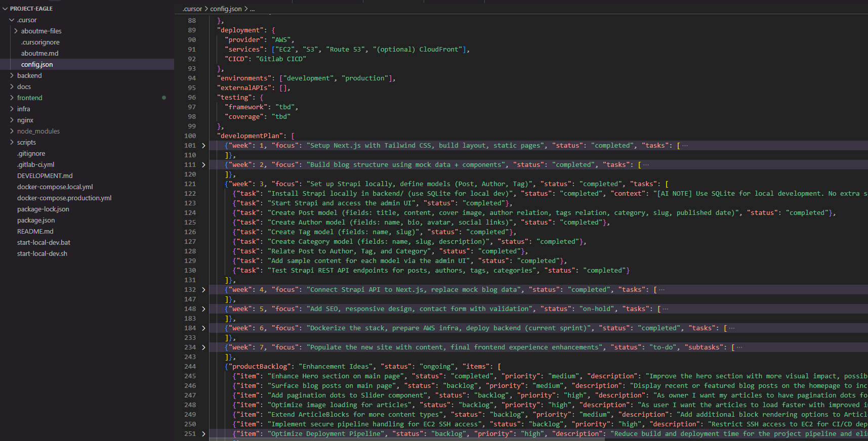Click the folded ellipsis after week 4 tasks

(662, 290)
